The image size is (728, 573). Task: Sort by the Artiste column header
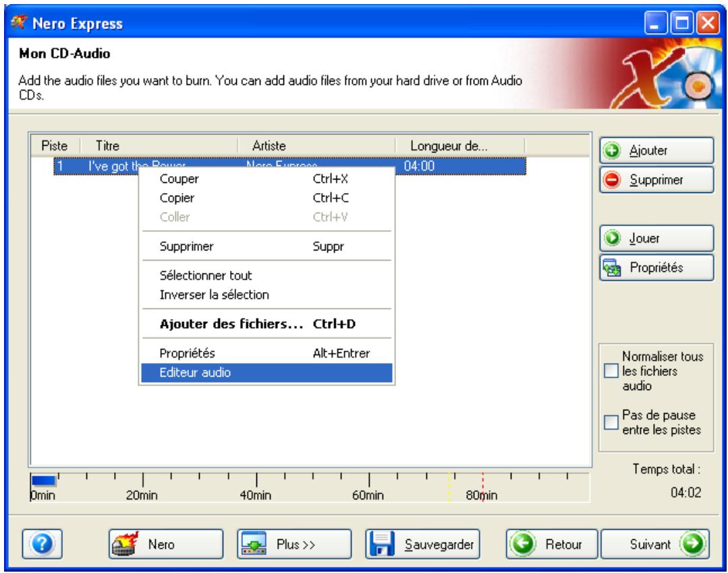316,146
